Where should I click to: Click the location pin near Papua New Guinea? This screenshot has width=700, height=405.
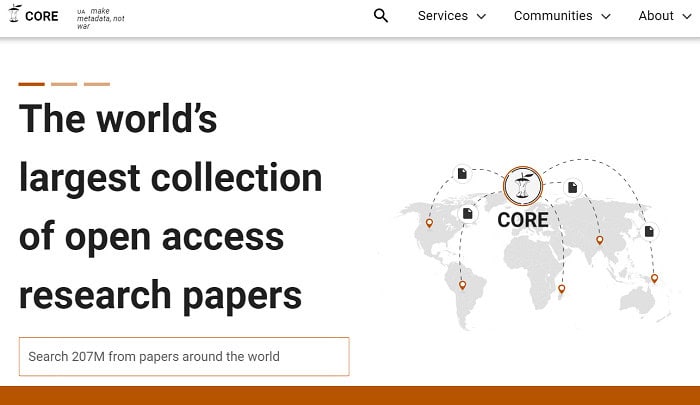tap(654, 279)
